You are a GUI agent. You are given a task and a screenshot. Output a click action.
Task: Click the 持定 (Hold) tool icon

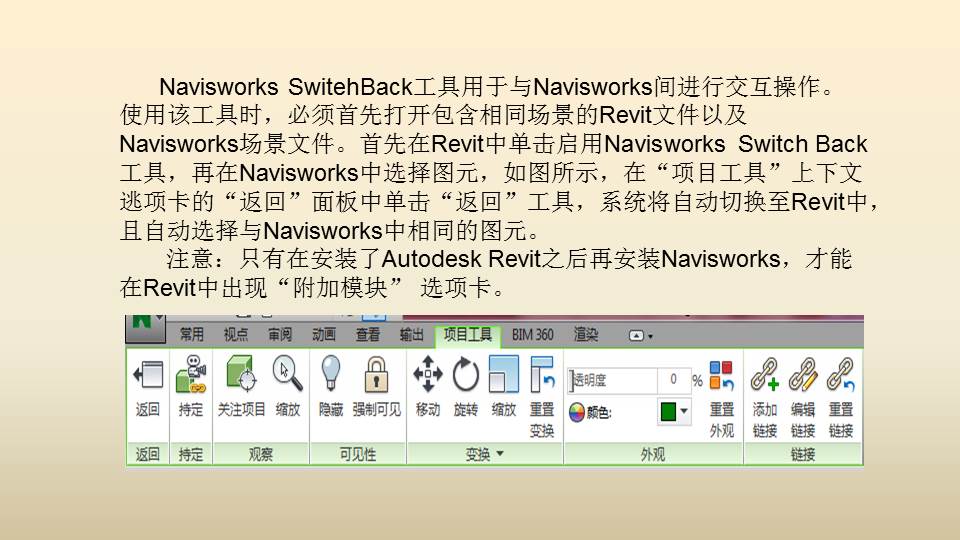pos(190,374)
